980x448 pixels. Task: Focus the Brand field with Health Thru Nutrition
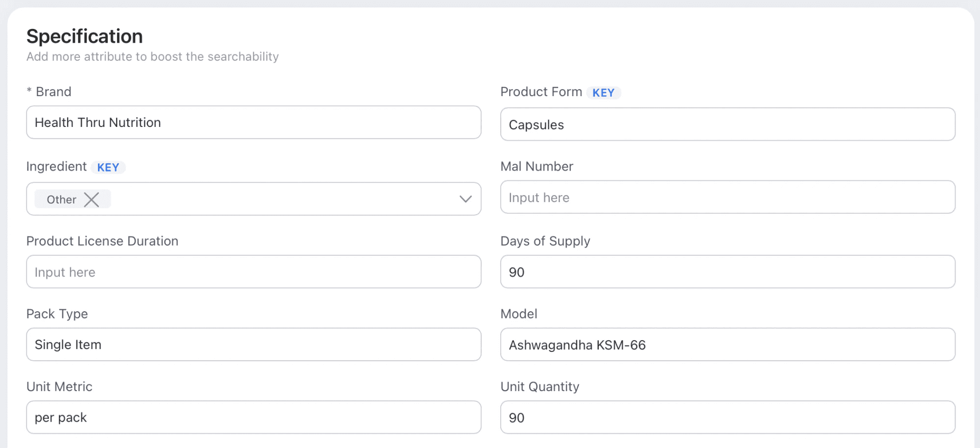coord(253,123)
